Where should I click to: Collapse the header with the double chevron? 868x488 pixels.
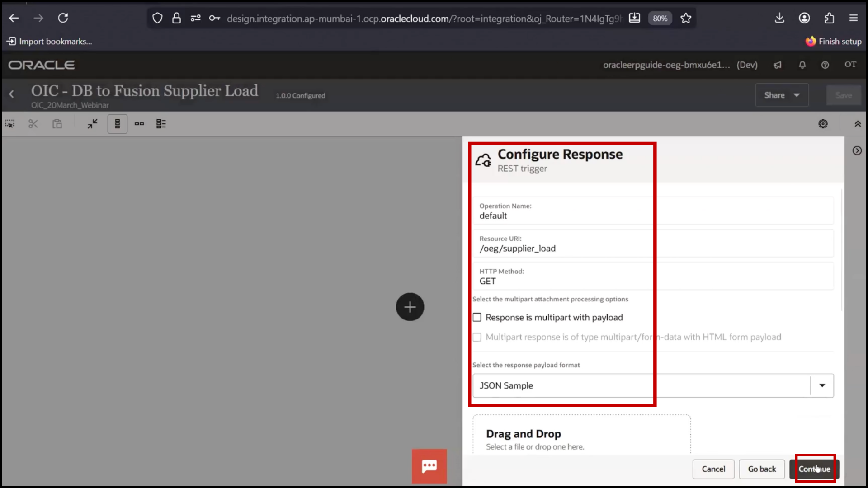point(858,124)
